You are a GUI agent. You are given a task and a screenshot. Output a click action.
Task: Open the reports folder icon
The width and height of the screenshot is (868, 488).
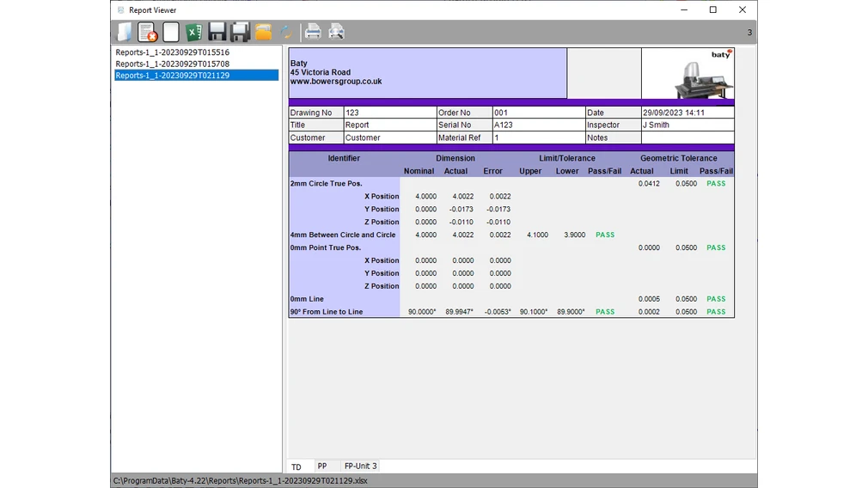[264, 32]
